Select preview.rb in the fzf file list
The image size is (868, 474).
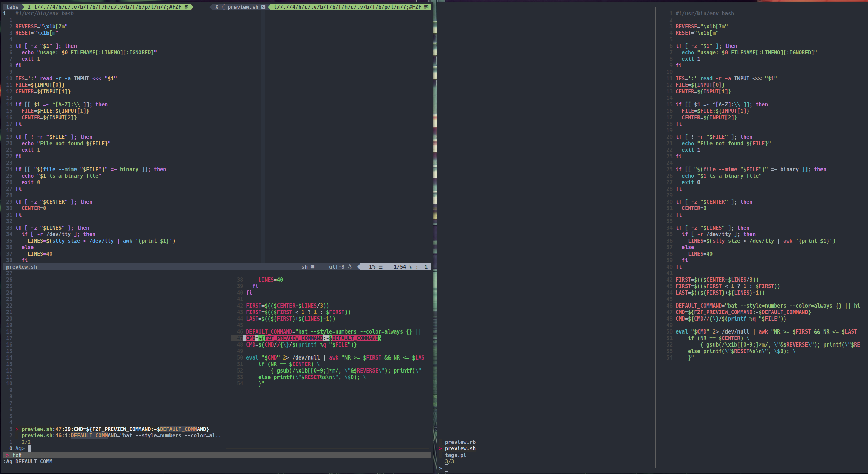(x=460, y=442)
